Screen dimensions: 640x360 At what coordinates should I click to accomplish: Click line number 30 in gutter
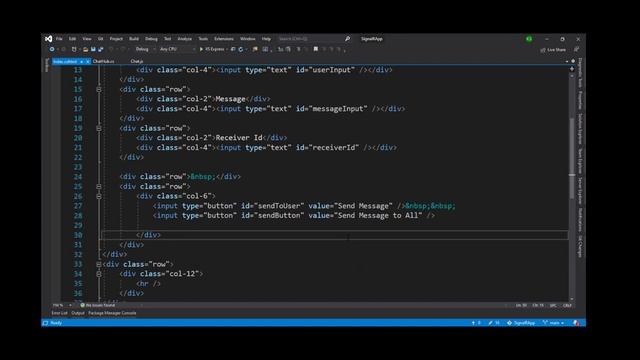[78, 235]
